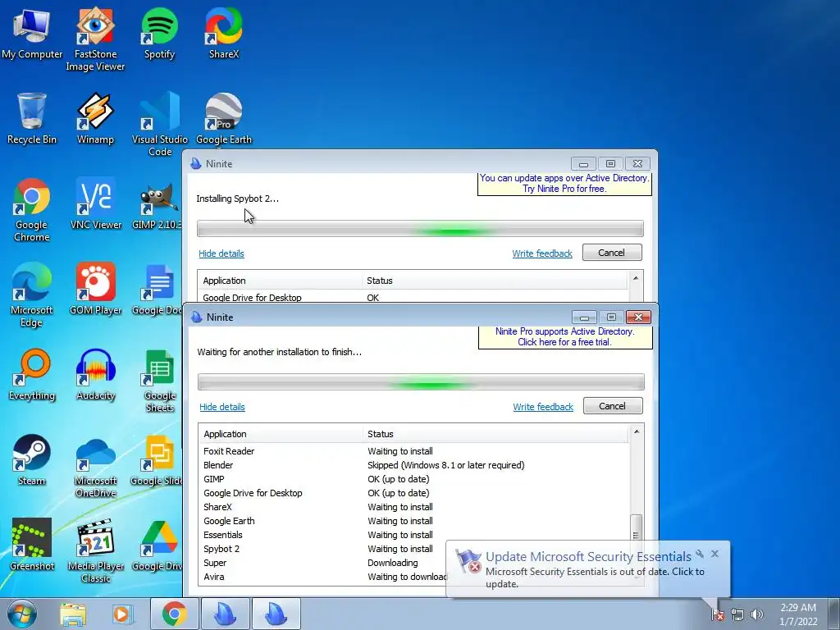Switch to the first Ninite taskbar item
Image resolution: width=840 pixels, height=630 pixels.
(x=225, y=614)
